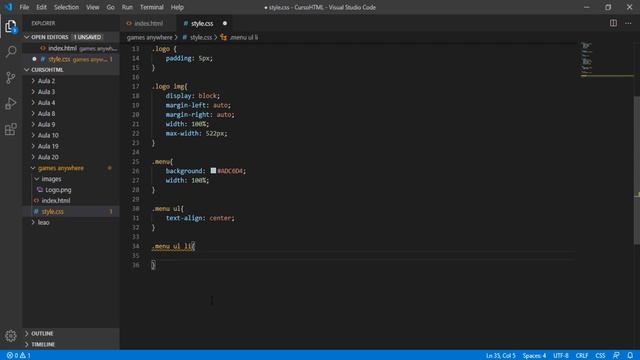Expand the leao folder
Image resolution: width=640 pixels, height=360 pixels.
[71, 222]
